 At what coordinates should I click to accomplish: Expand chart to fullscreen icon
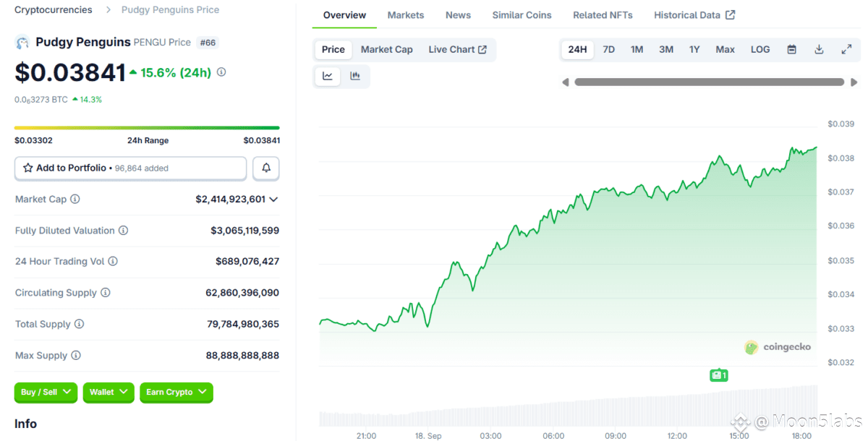(x=846, y=50)
